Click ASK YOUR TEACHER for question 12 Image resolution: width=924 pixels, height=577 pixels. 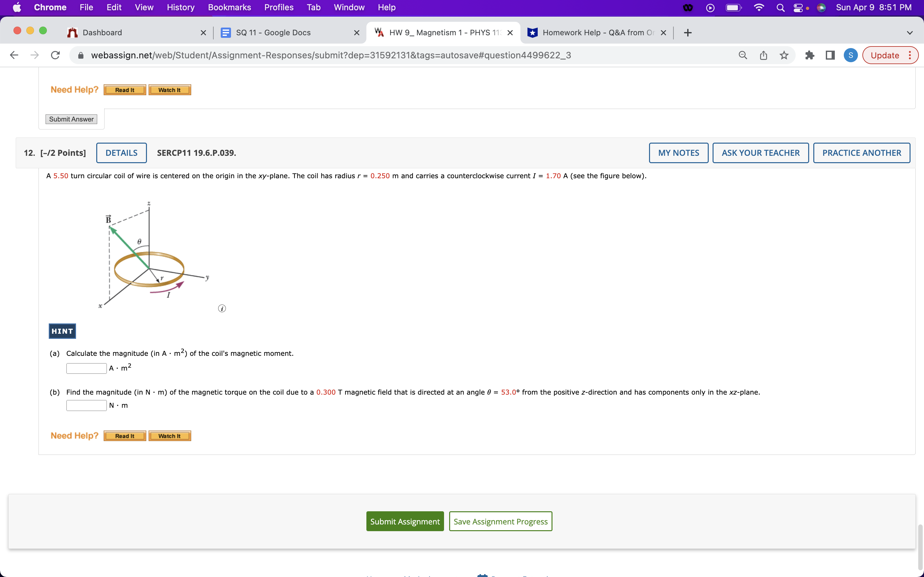(760, 153)
